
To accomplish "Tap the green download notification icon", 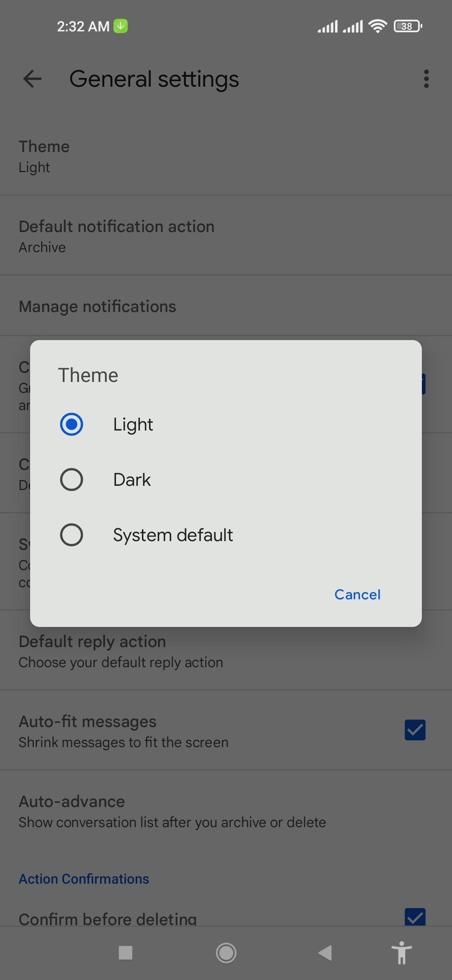I will (x=121, y=26).
